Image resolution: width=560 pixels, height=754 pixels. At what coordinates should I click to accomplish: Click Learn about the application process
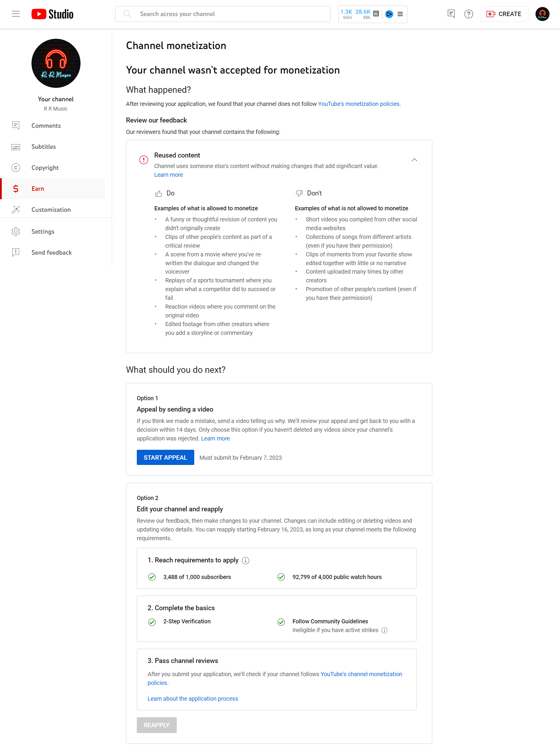pyautogui.click(x=192, y=698)
